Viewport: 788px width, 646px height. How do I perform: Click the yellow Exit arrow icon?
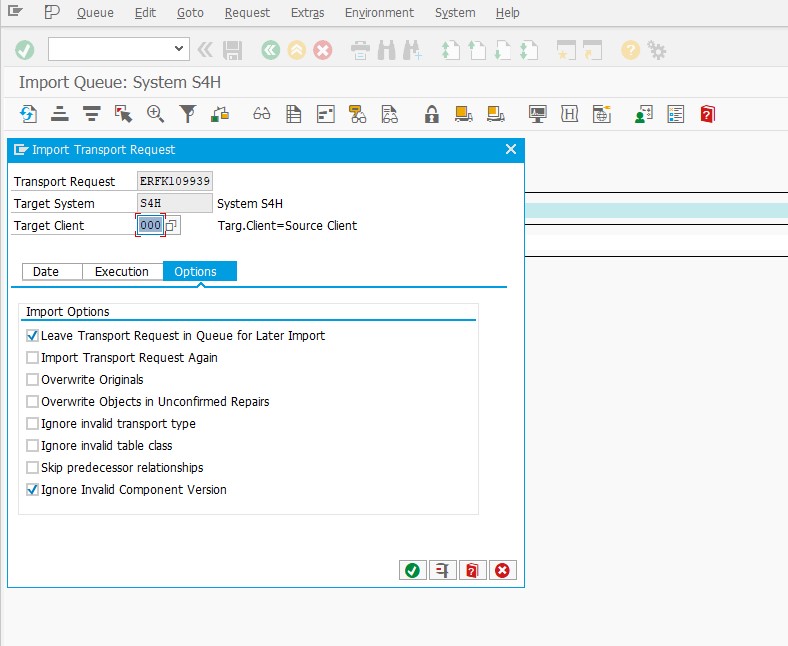(297, 50)
